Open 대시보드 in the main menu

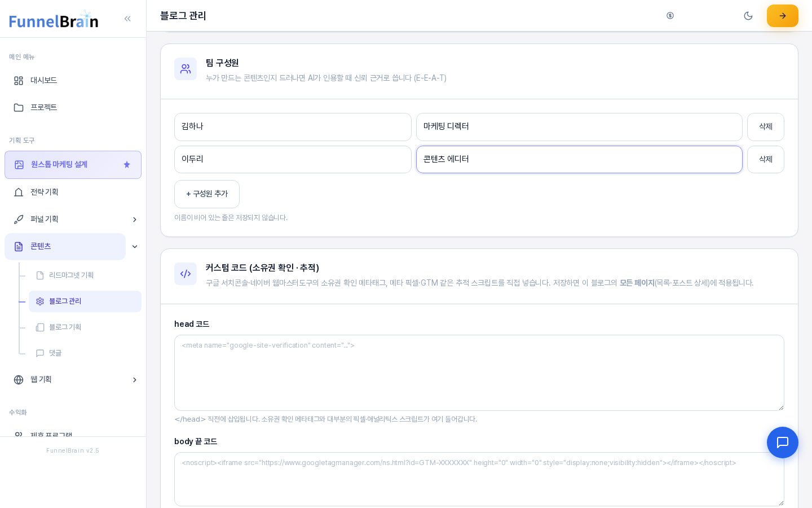73,81
